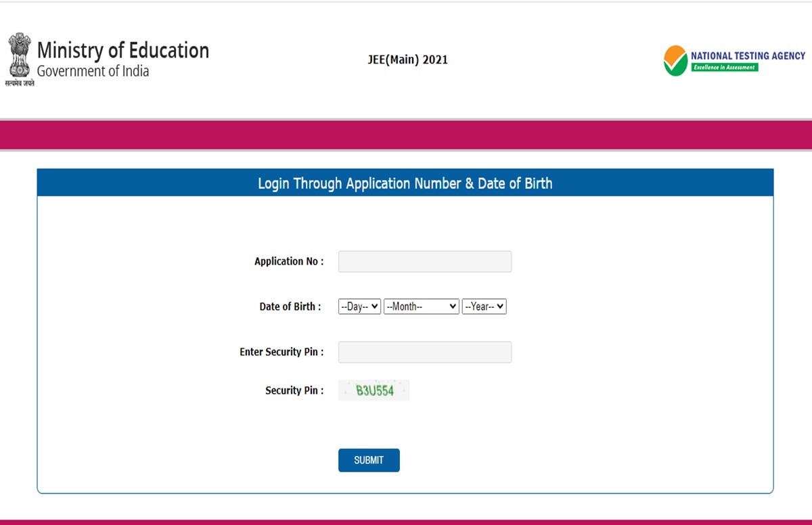Click the Date of Birth label
812x525 pixels.
coord(290,306)
